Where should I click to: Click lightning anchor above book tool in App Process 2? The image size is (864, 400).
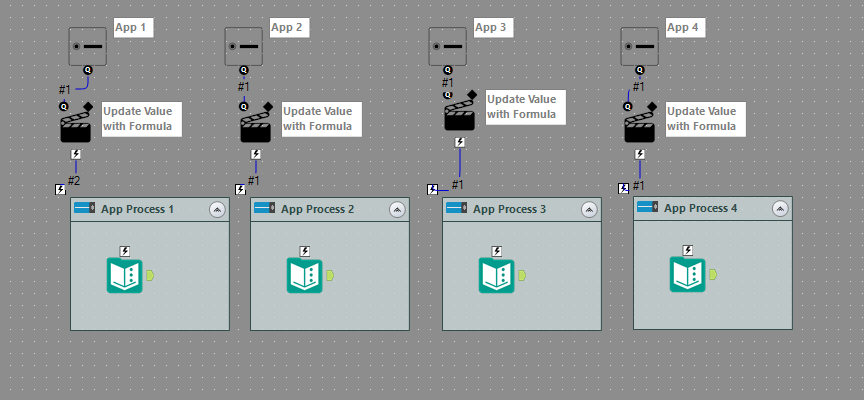(x=305, y=251)
